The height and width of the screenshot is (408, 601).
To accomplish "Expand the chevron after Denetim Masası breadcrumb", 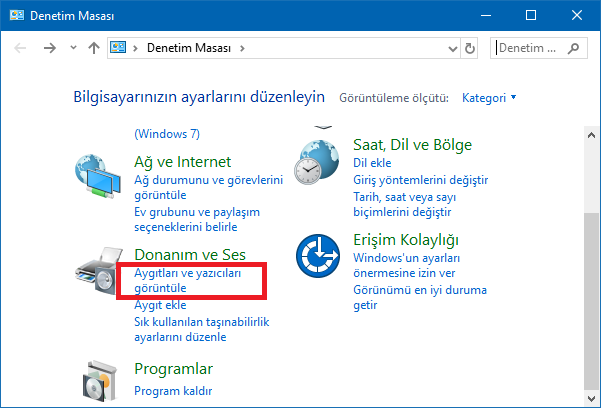I will 242,48.
